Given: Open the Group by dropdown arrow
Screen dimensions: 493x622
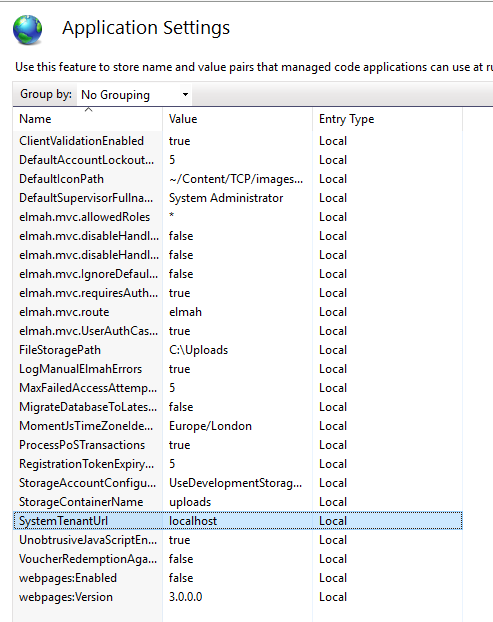Looking at the screenshot, I should 185,94.
